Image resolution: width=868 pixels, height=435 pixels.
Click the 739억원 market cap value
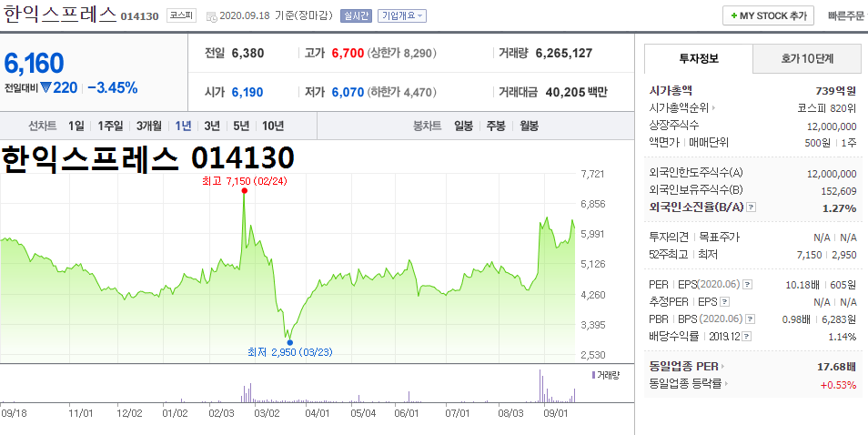836,91
